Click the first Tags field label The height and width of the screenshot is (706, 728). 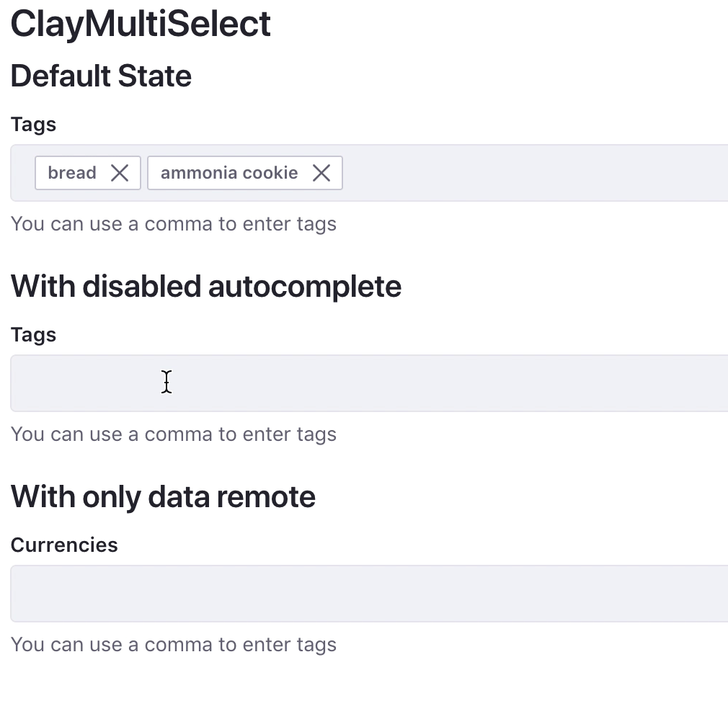point(33,124)
